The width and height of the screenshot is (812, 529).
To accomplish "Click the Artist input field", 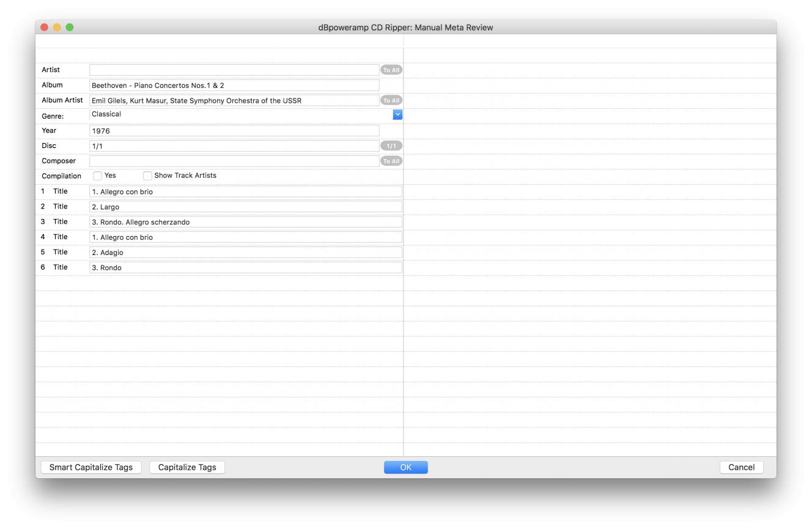I will pyautogui.click(x=234, y=70).
